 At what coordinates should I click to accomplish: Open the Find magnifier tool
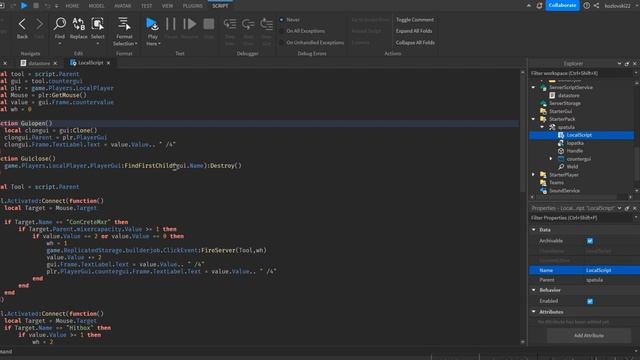[60, 24]
